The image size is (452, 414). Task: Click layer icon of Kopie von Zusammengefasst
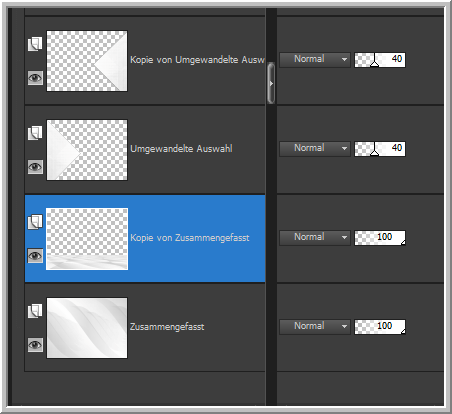(x=35, y=222)
